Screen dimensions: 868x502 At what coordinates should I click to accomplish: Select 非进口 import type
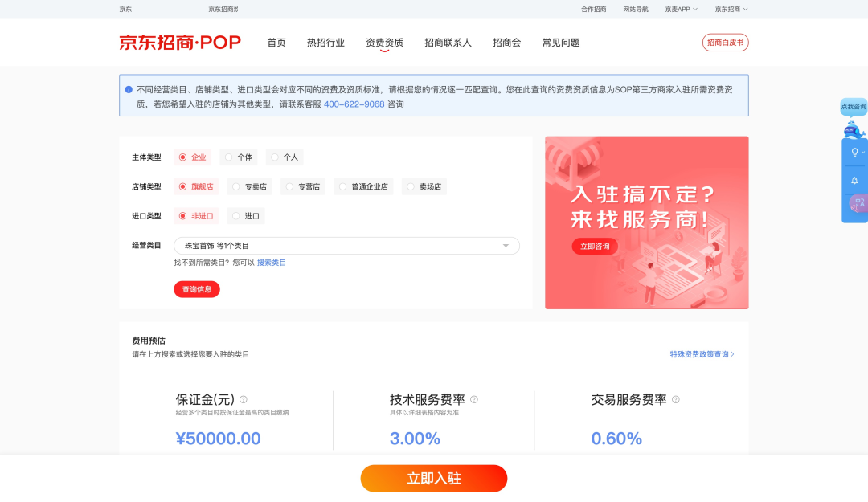(x=196, y=216)
